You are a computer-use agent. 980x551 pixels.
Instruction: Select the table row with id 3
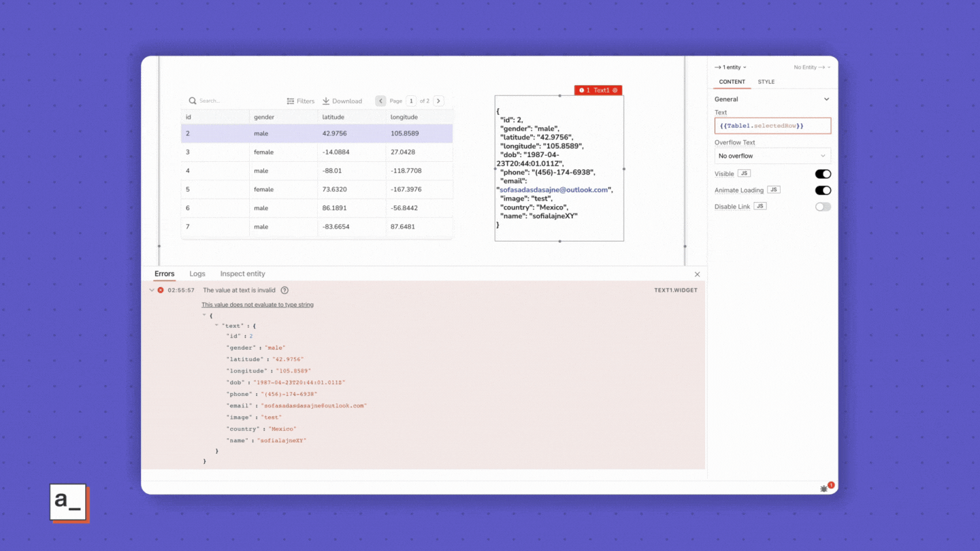[x=316, y=152]
